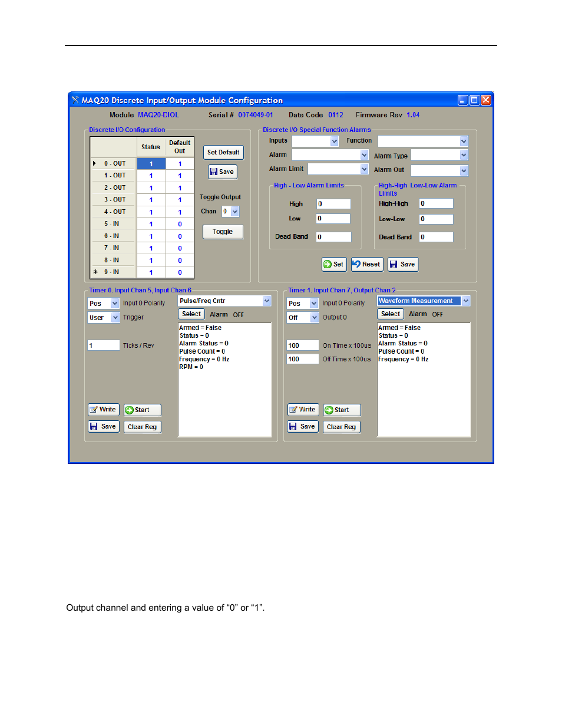Click Low alarm limit input field
The width and height of the screenshot is (562, 728).
tap(333, 219)
